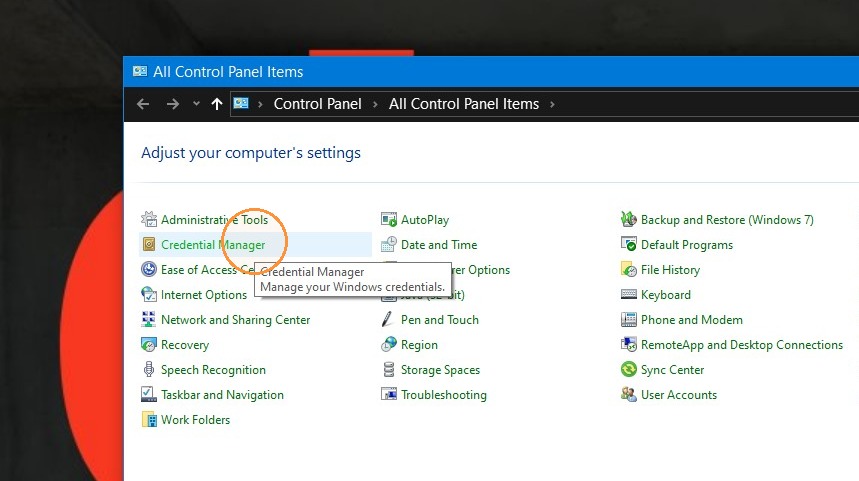Open the Region globe icon
Image resolution: width=859 pixels, height=481 pixels.
click(x=389, y=345)
